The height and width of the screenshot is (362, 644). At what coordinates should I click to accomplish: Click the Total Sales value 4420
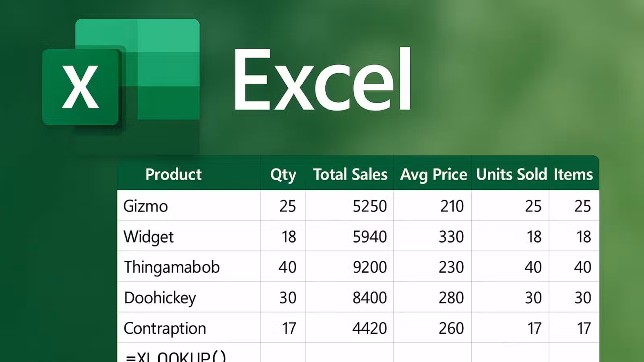369,328
